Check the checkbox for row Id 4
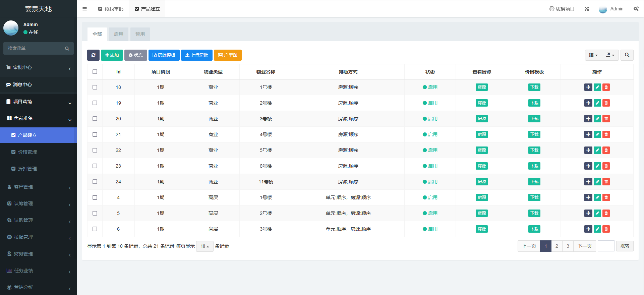This screenshot has height=295, width=644. point(95,197)
